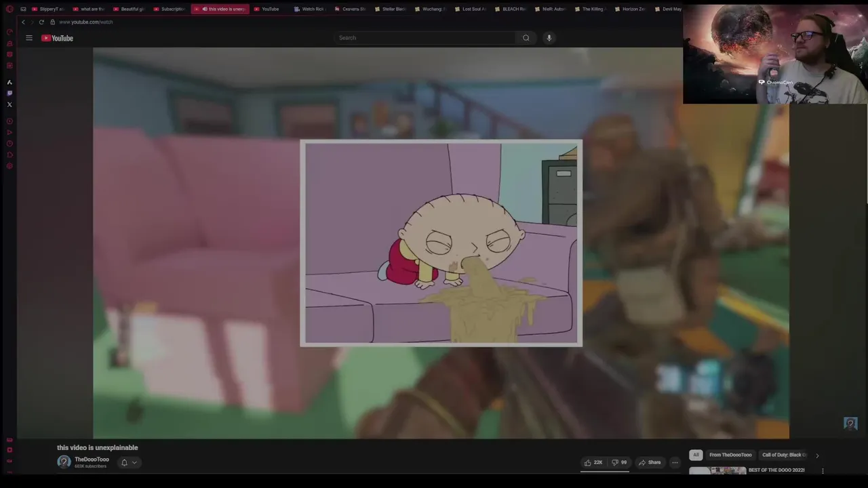Open the extensions cube icon in sidebar

pyautogui.click(x=9, y=155)
